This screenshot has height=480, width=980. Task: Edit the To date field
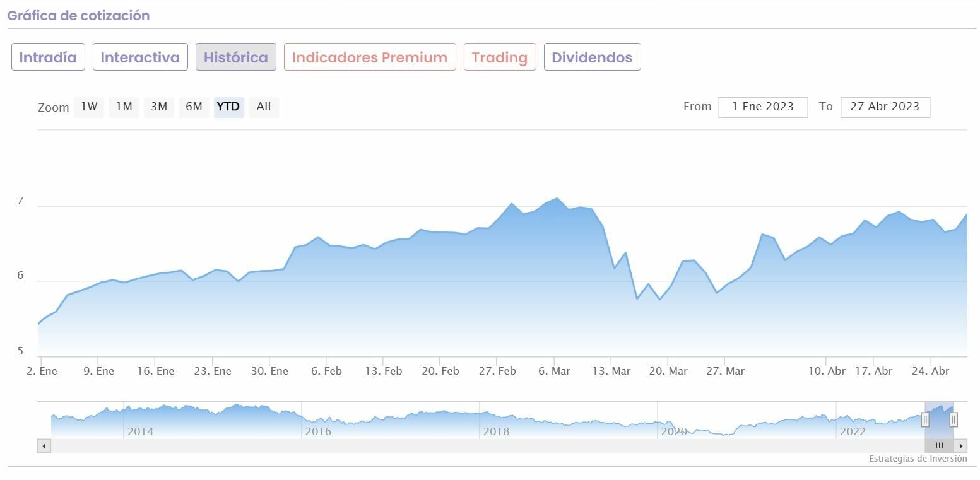pyautogui.click(x=885, y=107)
